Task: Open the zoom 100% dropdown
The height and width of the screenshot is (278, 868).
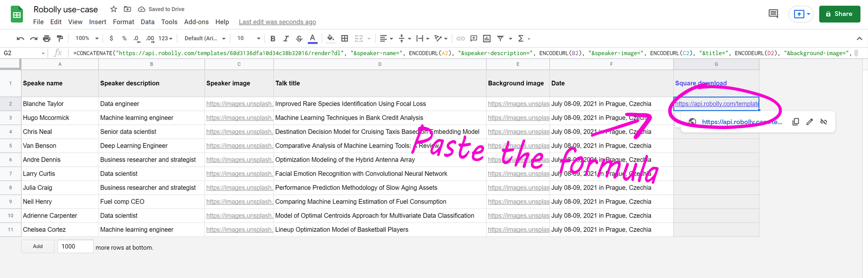Action: pos(87,39)
